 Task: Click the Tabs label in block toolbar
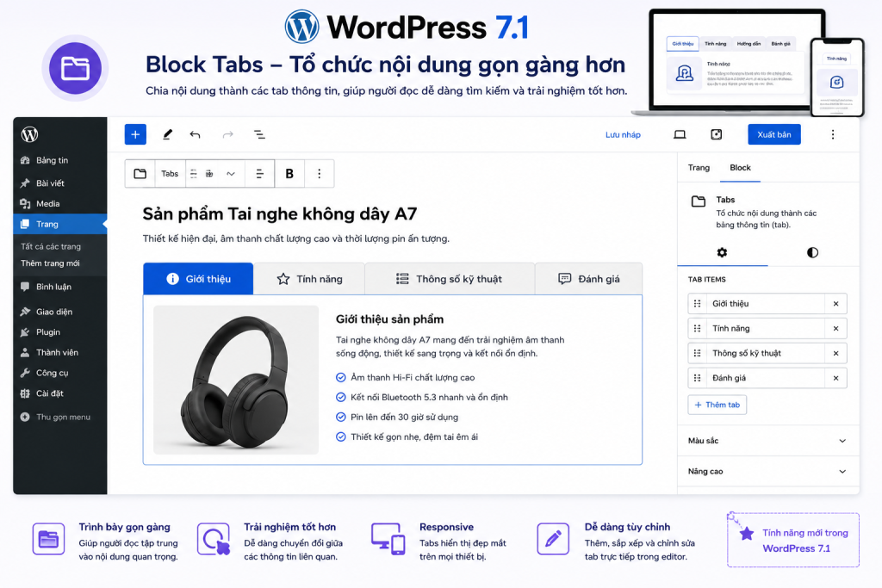pyautogui.click(x=170, y=174)
